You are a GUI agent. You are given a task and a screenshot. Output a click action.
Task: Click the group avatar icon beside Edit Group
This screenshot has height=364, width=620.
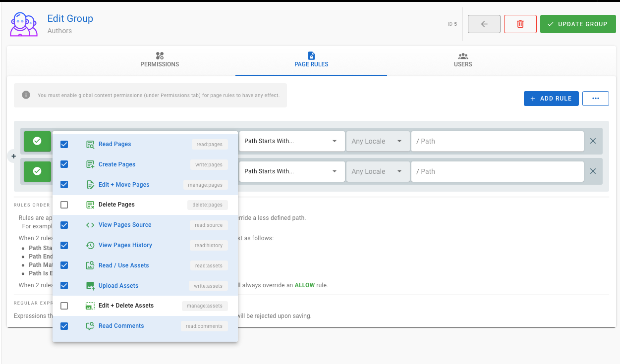[x=23, y=24]
